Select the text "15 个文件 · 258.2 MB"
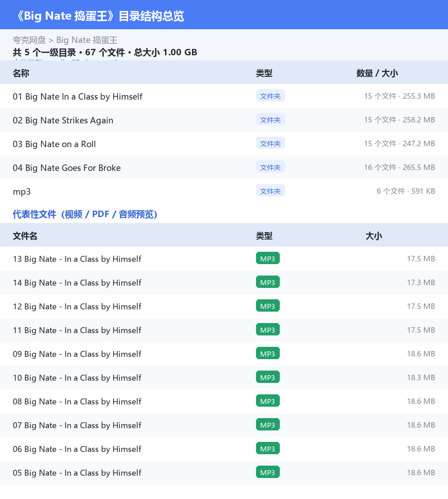This screenshot has height=499, width=448. [399, 120]
